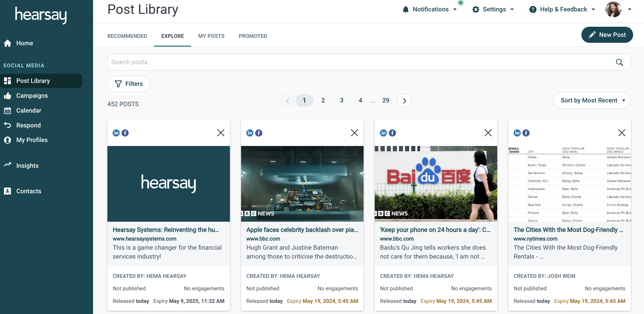Dismiss the Apple celebrity backlash card
Screen dimensions: 644x314
(354, 133)
